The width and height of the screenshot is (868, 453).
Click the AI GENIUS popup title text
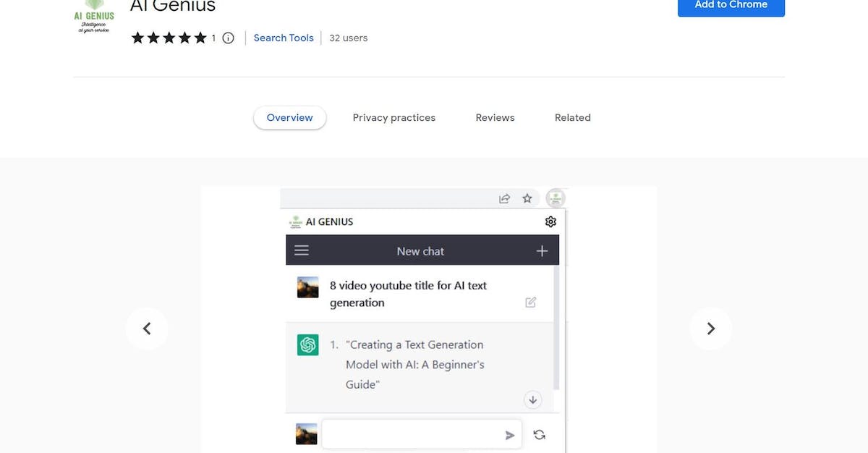click(330, 221)
